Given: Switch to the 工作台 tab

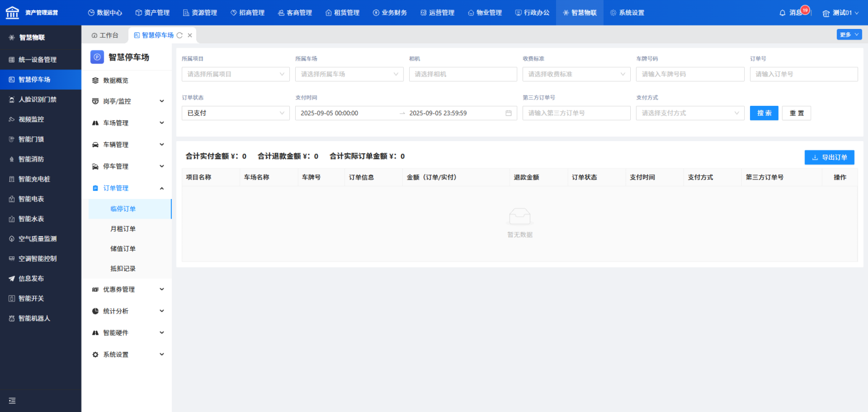Looking at the screenshot, I should [105, 35].
